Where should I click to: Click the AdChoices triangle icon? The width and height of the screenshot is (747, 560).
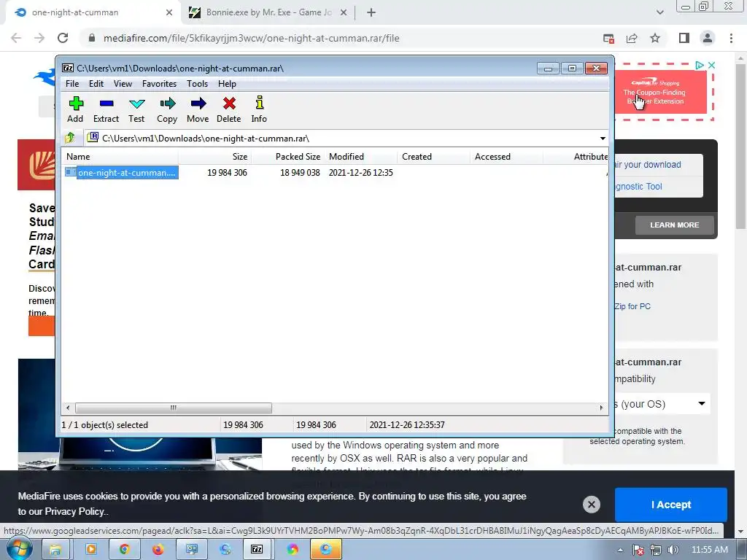(x=699, y=65)
